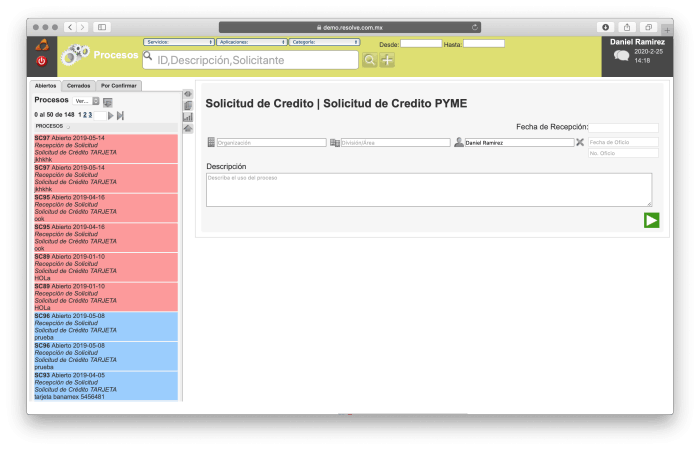Click the home icon in side strip
The height and width of the screenshot is (450, 700).
coord(187,128)
